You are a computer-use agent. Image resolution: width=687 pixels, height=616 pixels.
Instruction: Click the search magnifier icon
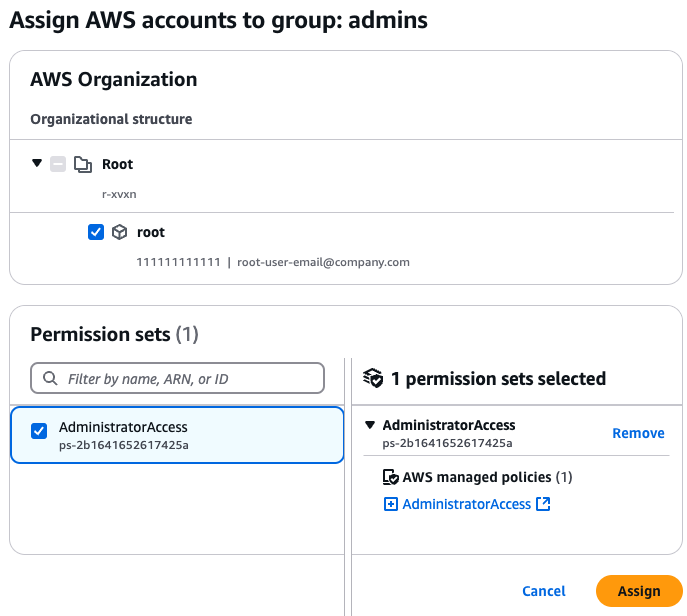50,379
